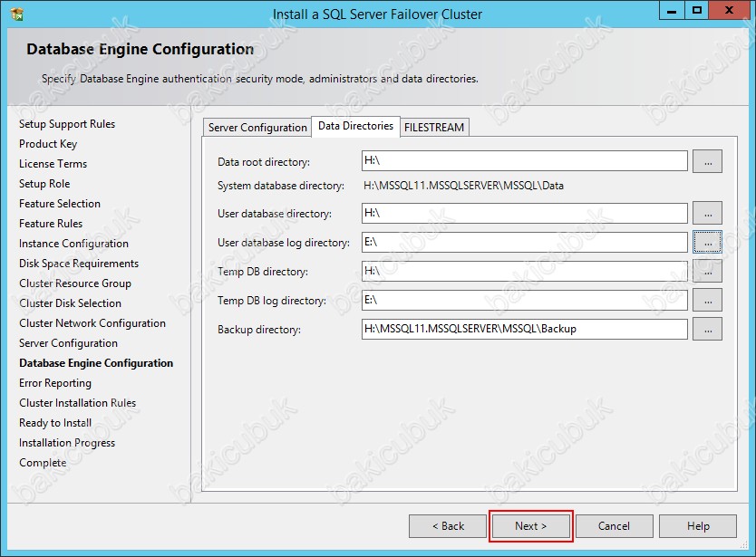The image size is (756, 557).
Task: Click the Data root directory field
Action: [525, 160]
